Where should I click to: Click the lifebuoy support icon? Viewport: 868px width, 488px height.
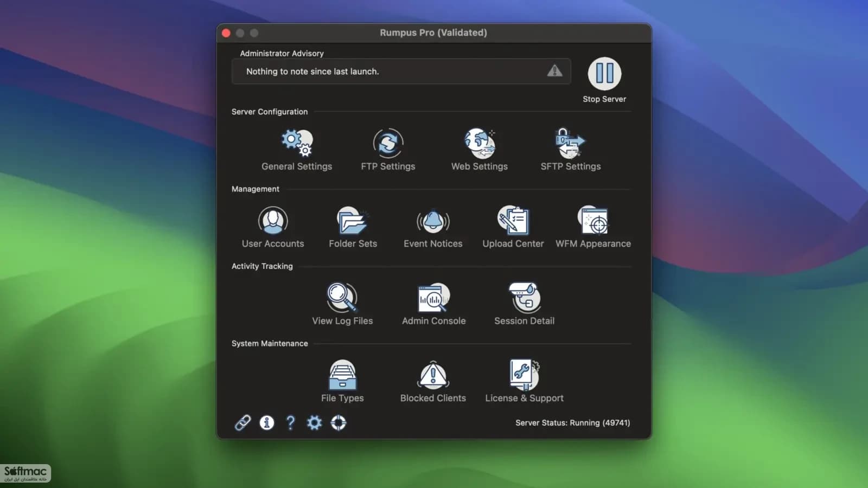coord(339,422)
